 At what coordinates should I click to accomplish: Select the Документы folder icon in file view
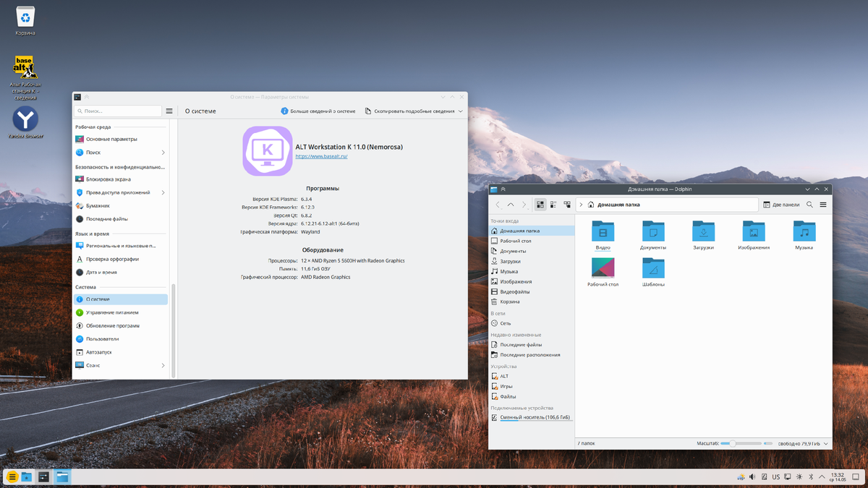click(x=653, y=231)
